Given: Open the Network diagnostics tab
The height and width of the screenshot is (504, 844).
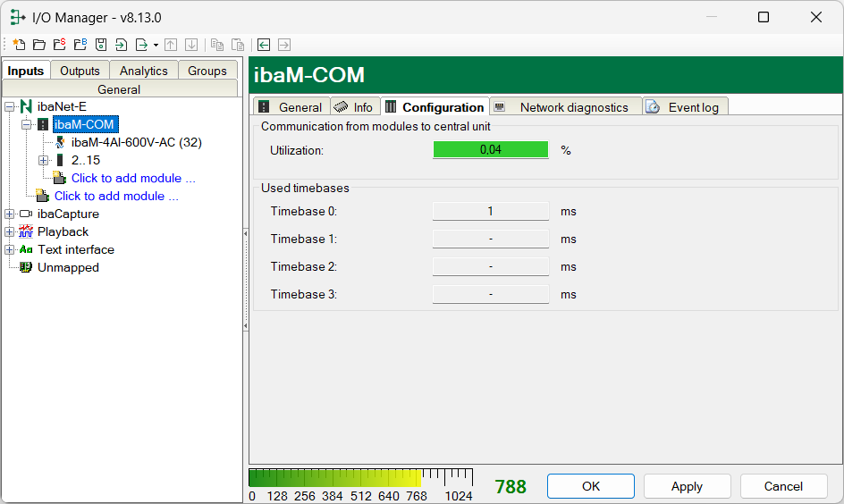Looking at the screenshot, I should coord(566,107).
